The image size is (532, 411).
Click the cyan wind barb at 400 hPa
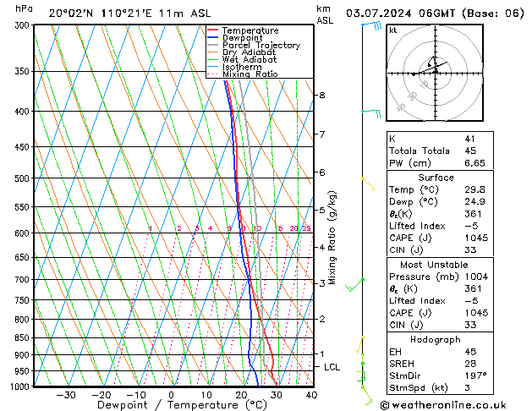pos(370,113)
